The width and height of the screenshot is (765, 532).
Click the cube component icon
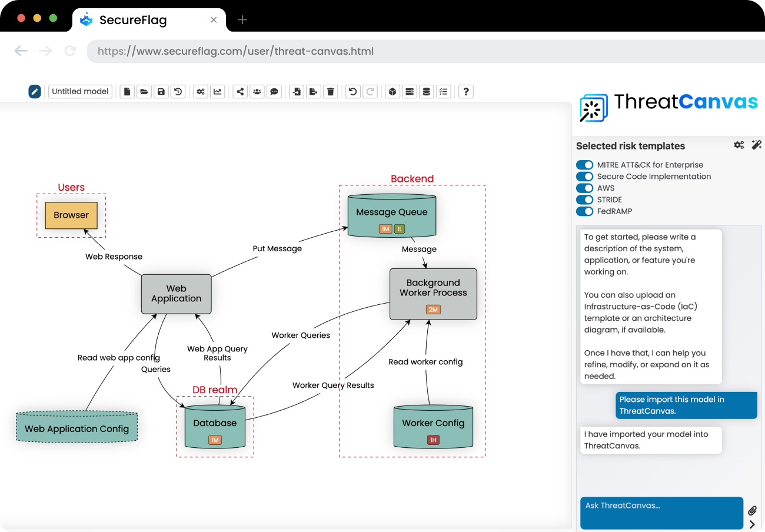pyautogui.click(x=393, y=91)
